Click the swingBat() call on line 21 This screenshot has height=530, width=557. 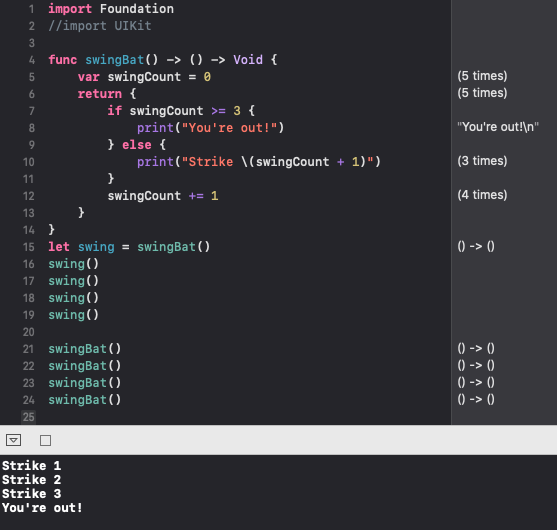click(85, 349)
